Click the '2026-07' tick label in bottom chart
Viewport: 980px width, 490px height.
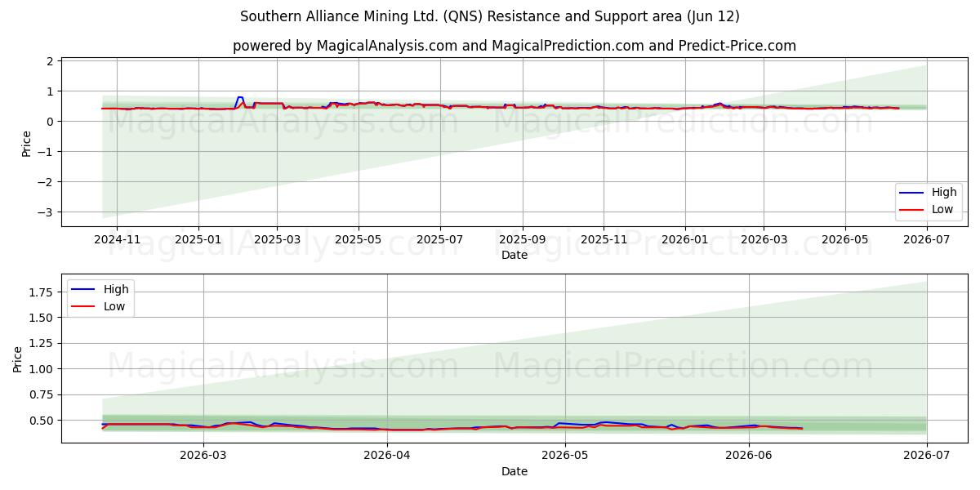(927, 456)
